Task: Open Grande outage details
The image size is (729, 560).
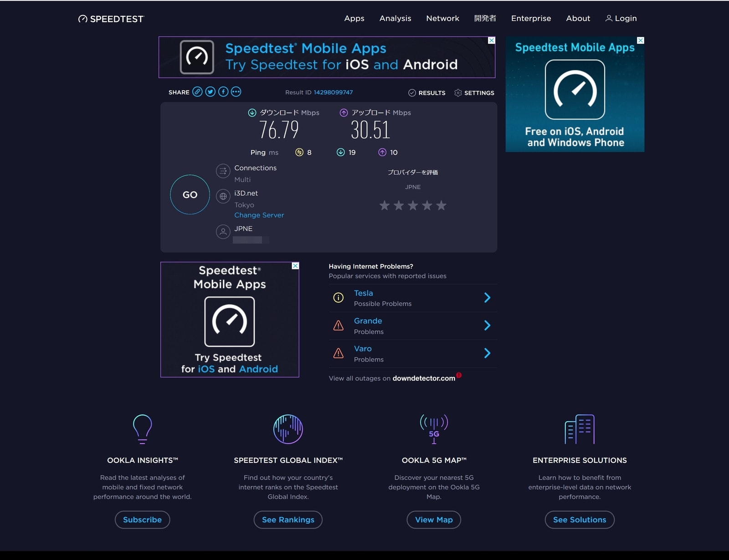Action: click(x=368, y=321)
